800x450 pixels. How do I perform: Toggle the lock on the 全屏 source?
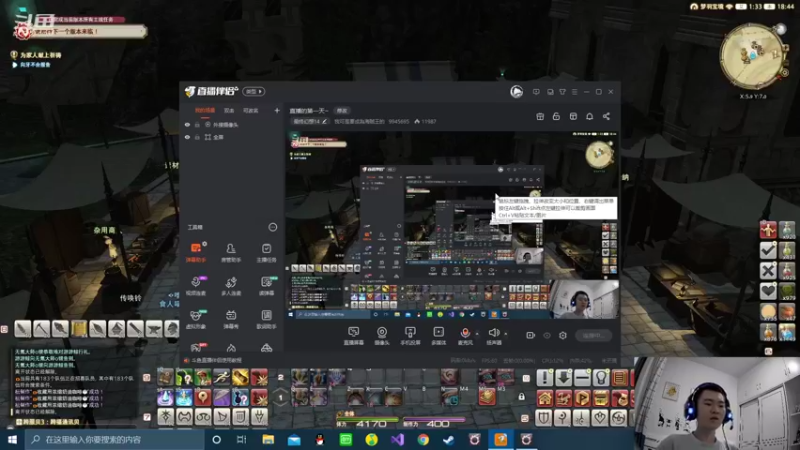click(197, 137)
